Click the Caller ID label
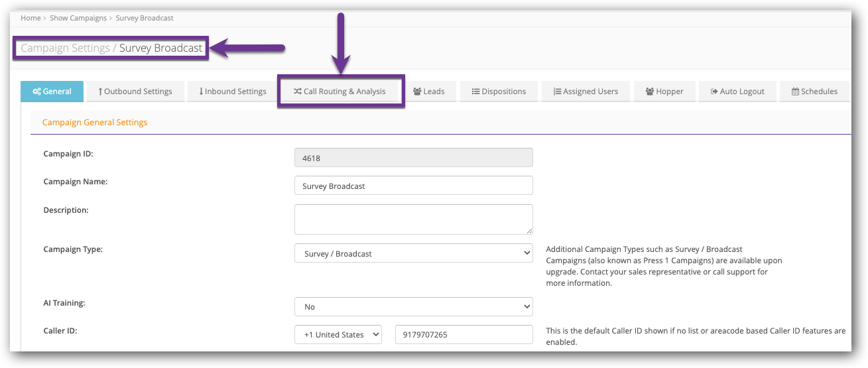This screenshot has height=368, width=868. [x=61, y=330]
